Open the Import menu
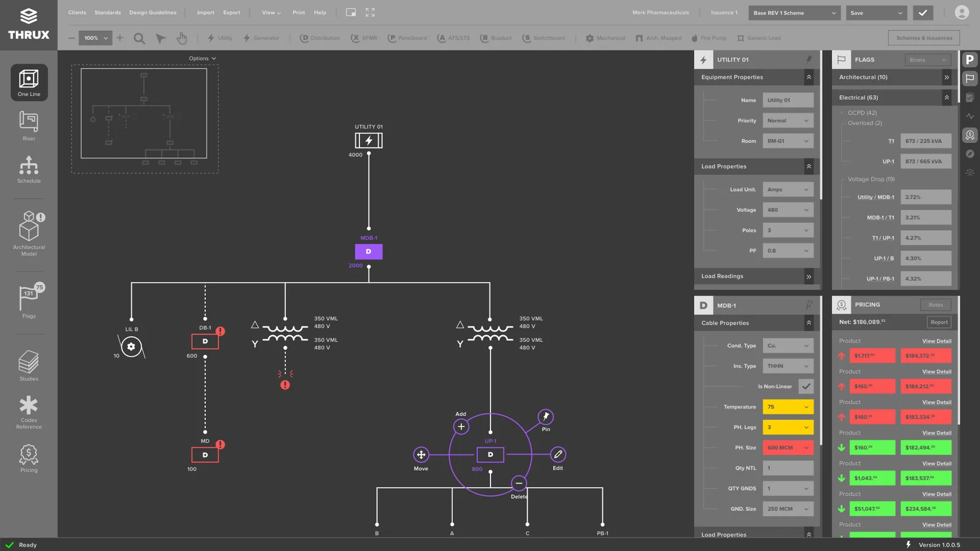The width and height of the screenshot is (980, 551). [206, 12]
